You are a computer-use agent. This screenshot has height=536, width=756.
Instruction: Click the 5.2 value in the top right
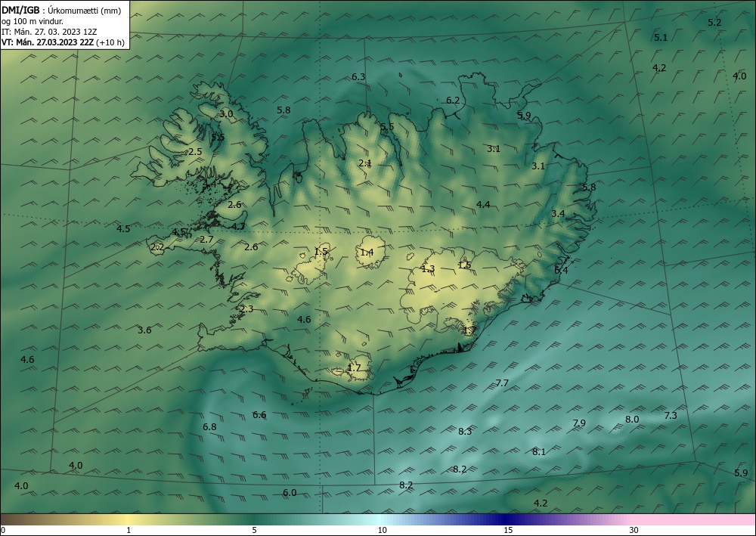[714, 22]
